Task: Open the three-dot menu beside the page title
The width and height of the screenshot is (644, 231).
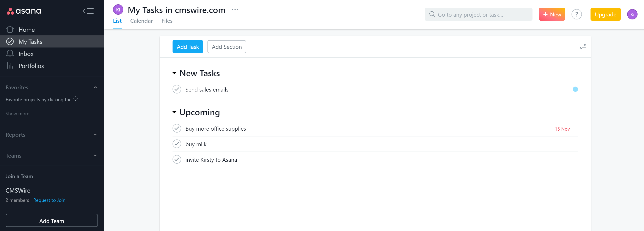Action: pos(235,10)
